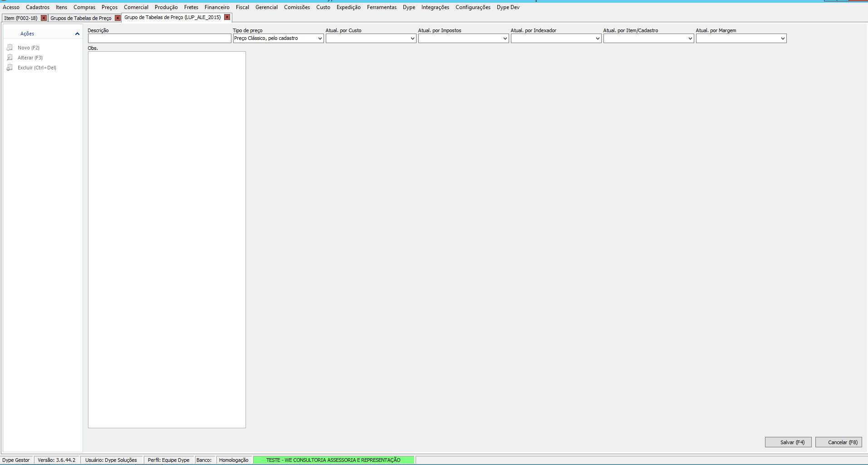Switch to the Item (F002-18) tab

(x=21, y=18)
